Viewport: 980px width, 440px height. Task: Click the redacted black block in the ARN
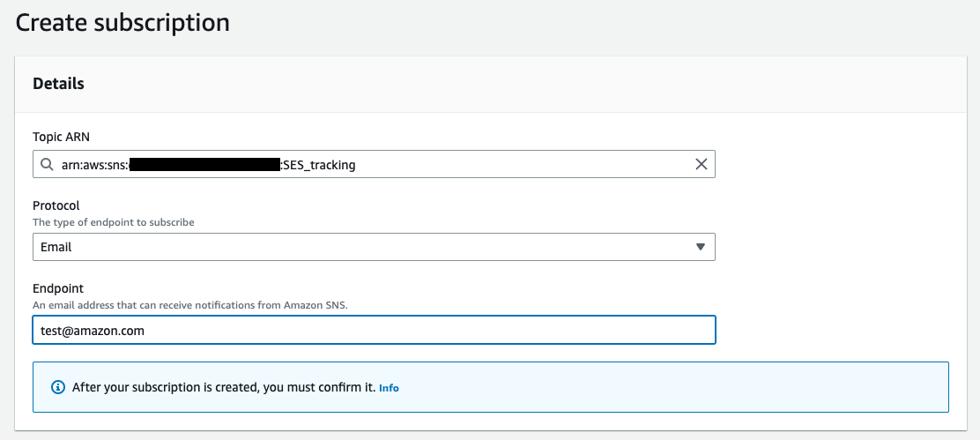tap(204, 165)
